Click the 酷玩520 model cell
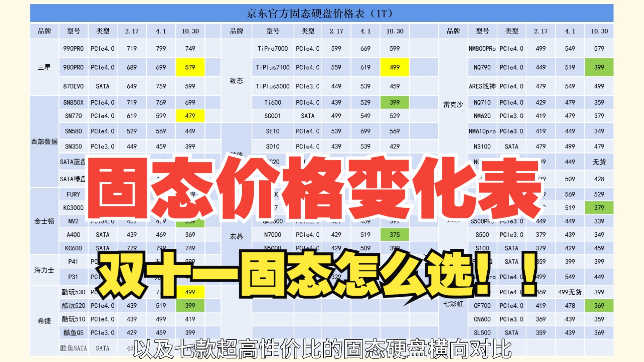The width and height of the screenshot is (644, 362). pos(73,306)
